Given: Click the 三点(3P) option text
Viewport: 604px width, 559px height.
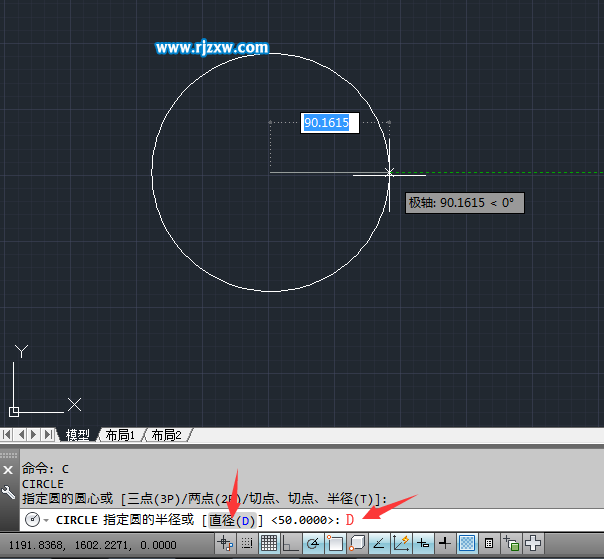Looking at the screenshot, I should [154, 499].
